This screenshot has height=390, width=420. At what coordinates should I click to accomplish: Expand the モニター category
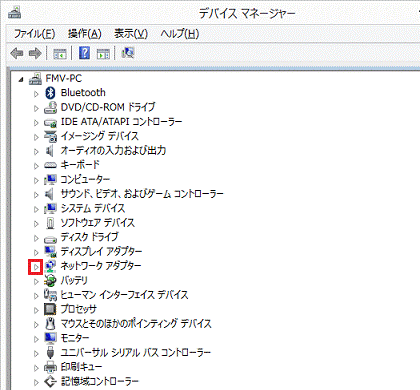(x=36, y=339)
